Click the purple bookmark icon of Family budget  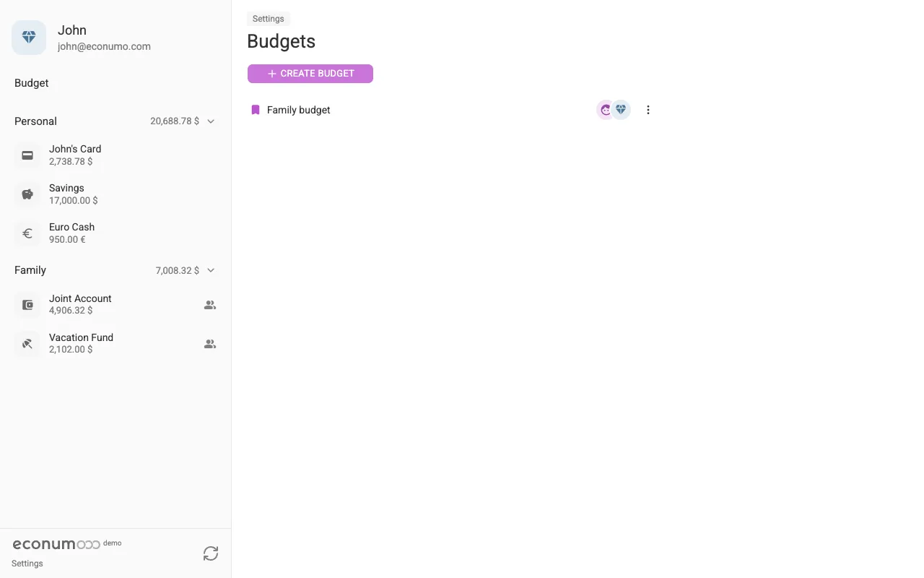pyautogui.click(x=255, y=110)
